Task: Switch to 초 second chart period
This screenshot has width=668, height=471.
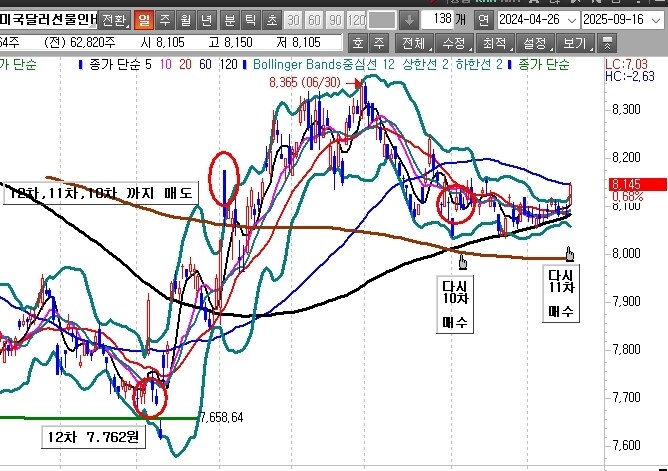Action: (271, 20)
